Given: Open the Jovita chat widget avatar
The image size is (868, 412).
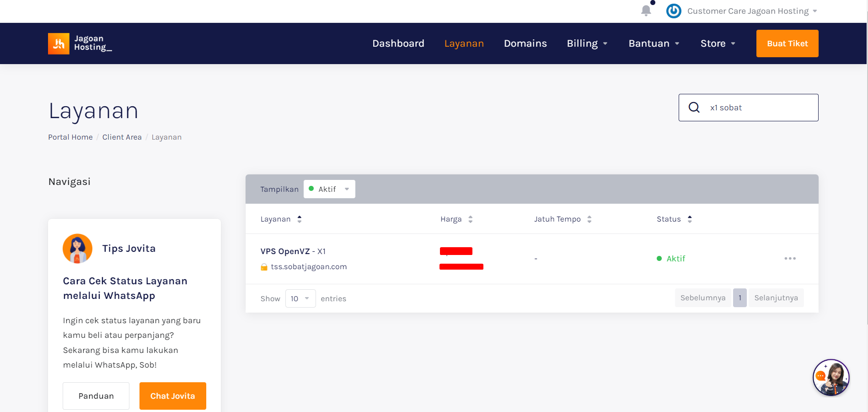Looking at the screenshot, I should [x=831, y=378].
